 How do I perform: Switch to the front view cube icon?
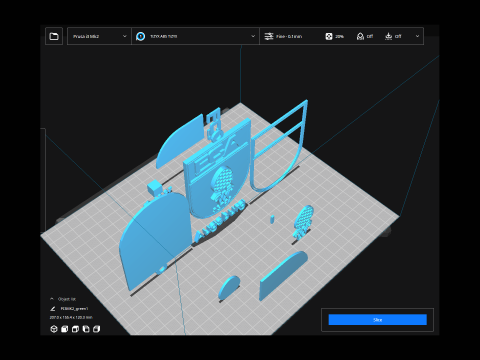tap(65, 329)
